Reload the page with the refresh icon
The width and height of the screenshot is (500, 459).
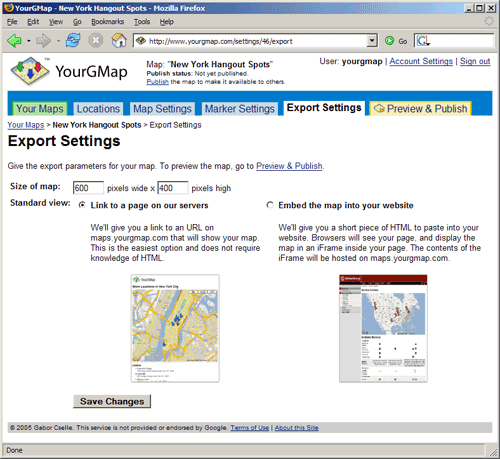point(73,41)
